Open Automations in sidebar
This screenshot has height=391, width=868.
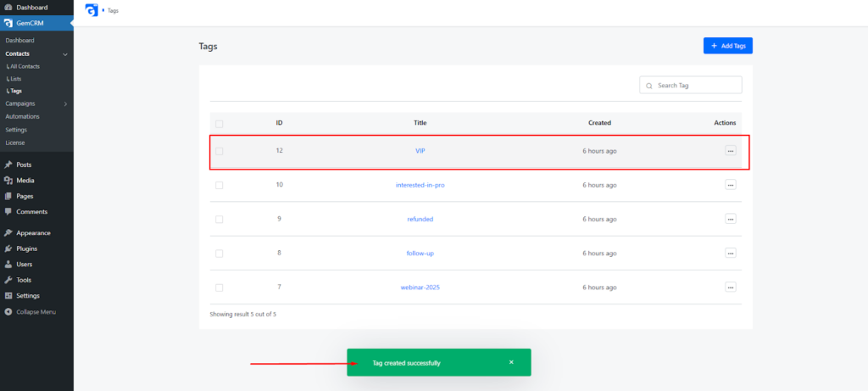tap(22, 116)
